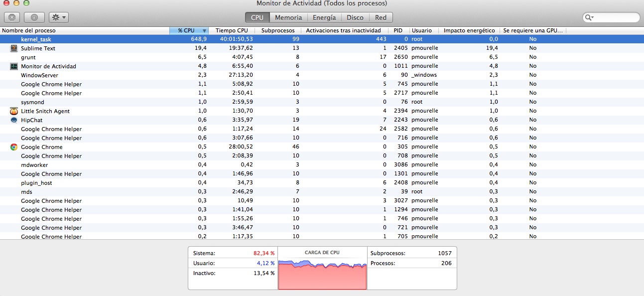Click the HipChat app icon

(x=14, y=120)
